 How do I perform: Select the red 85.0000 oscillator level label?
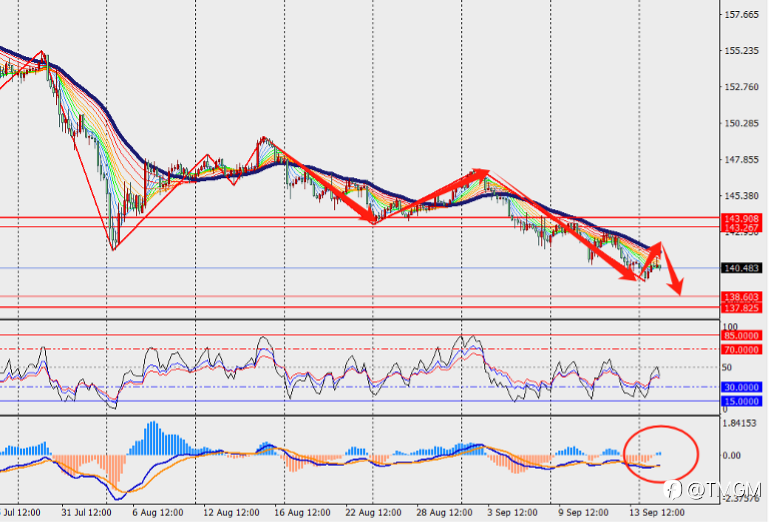click(x=742, y=335)
